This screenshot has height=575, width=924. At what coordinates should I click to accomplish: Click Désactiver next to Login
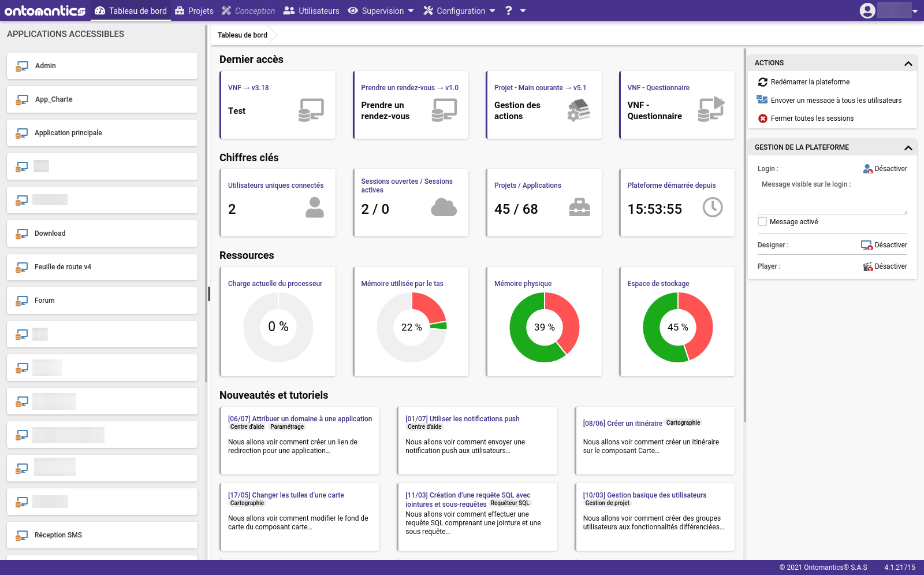pyautogui.click(x=891, y=169)
